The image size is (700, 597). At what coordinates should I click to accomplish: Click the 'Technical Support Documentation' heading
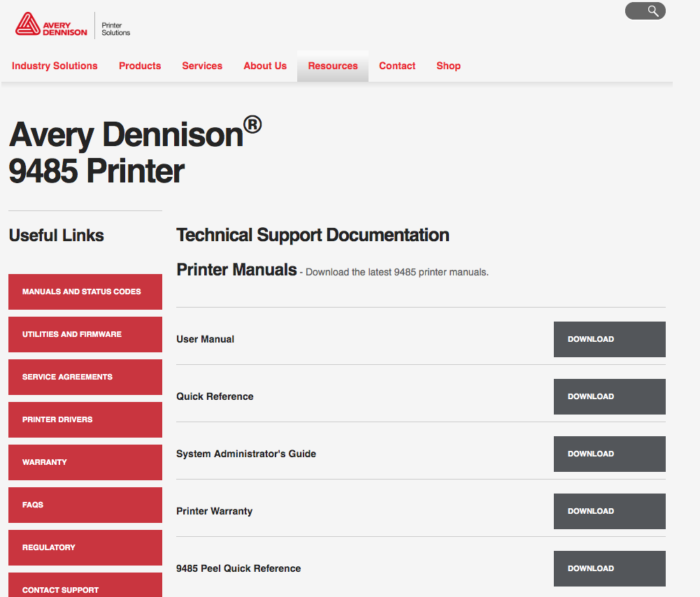[x=313, y=235]
